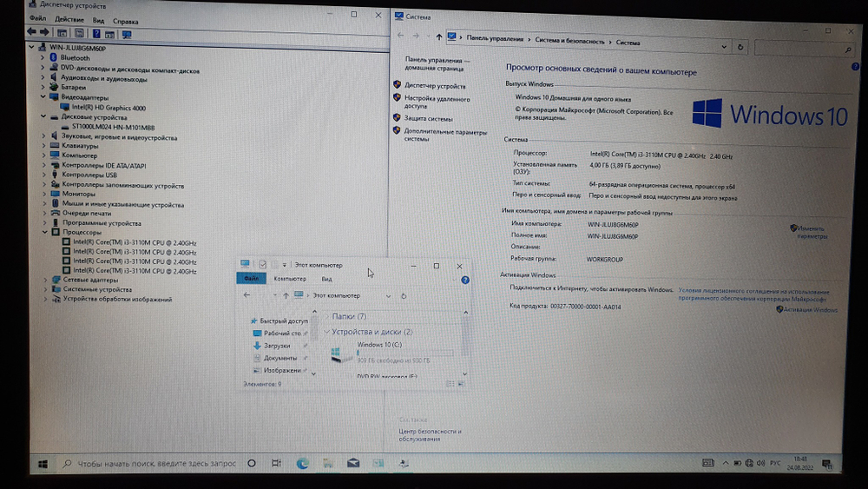This screenshot has height=489, width=868.
Task: Expand the Папки (7) group
Action: 326,316
